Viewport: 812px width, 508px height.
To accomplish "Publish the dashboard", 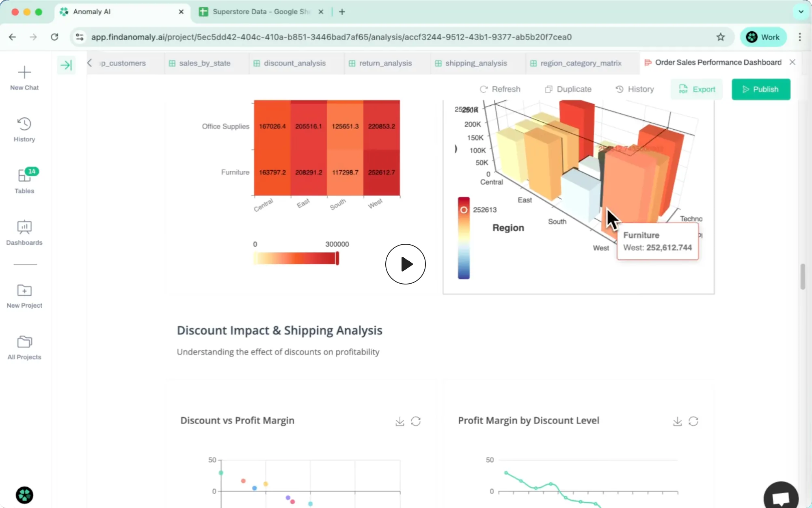I will [x=761, y=89].
